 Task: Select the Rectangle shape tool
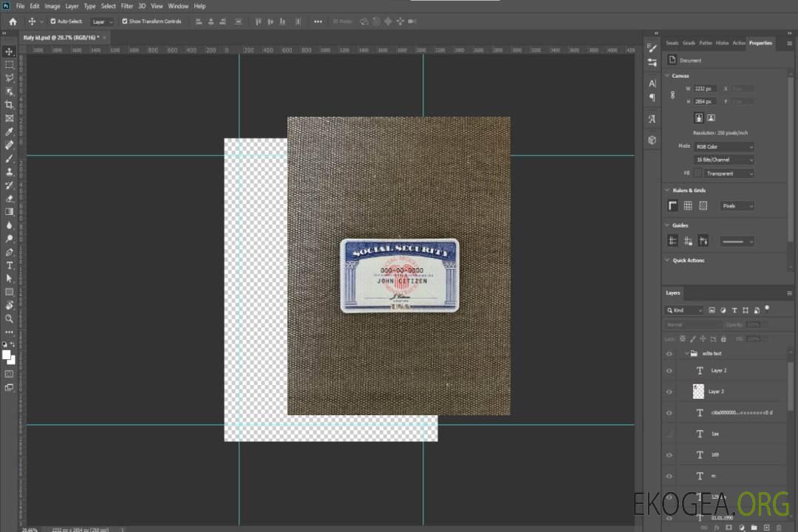point(9,292)
